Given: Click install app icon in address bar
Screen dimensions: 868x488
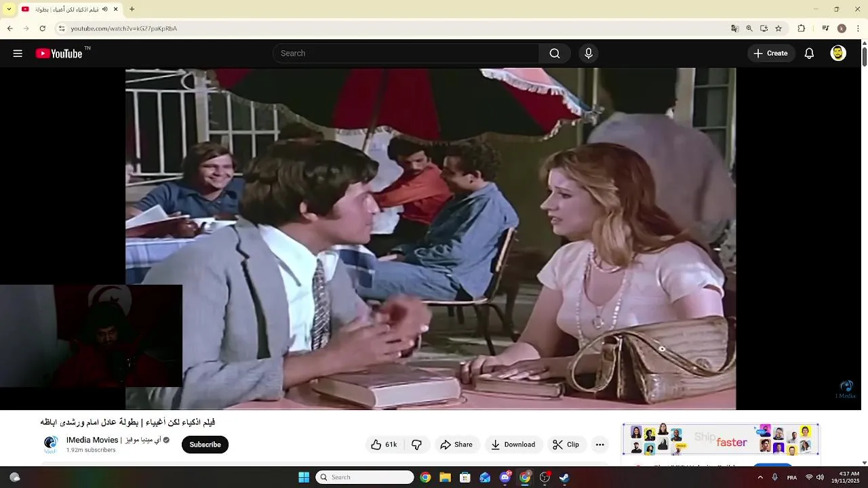Looking at the screenshot, I should click(x=764, y=28).
